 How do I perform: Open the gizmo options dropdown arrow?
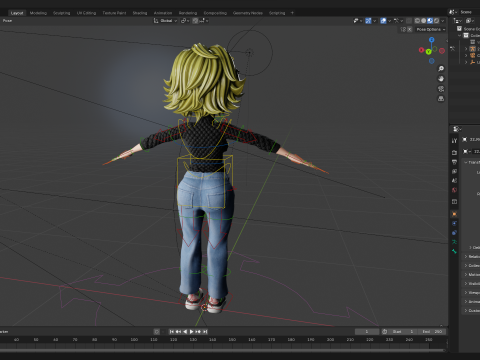375,21
